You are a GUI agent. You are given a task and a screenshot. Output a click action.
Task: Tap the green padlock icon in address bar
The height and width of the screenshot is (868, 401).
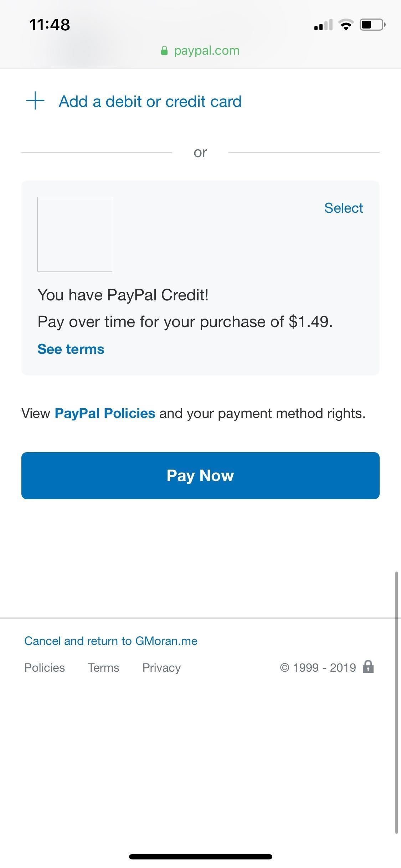(x=164, y=51)
